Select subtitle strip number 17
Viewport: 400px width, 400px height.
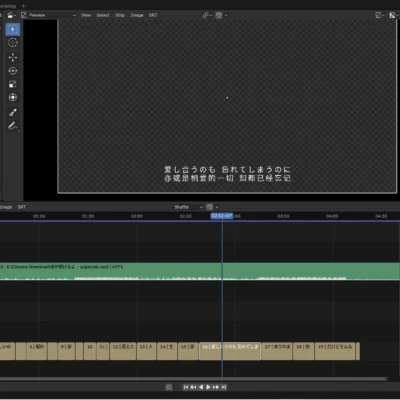(277, 351)
